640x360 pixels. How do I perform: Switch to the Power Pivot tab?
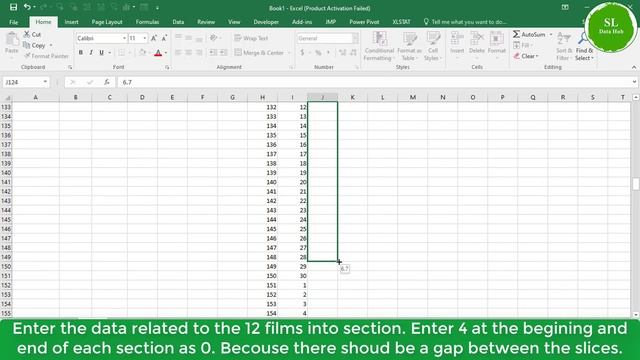364,22
